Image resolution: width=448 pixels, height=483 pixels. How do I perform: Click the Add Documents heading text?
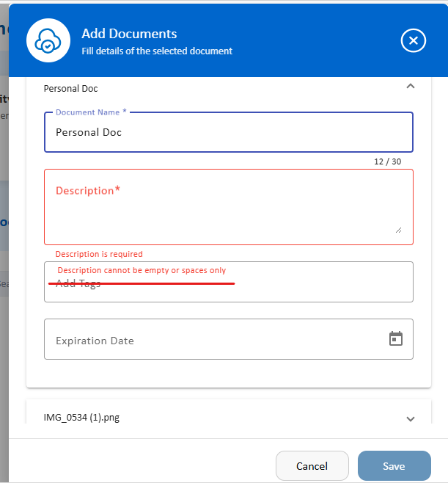[129, 34]
